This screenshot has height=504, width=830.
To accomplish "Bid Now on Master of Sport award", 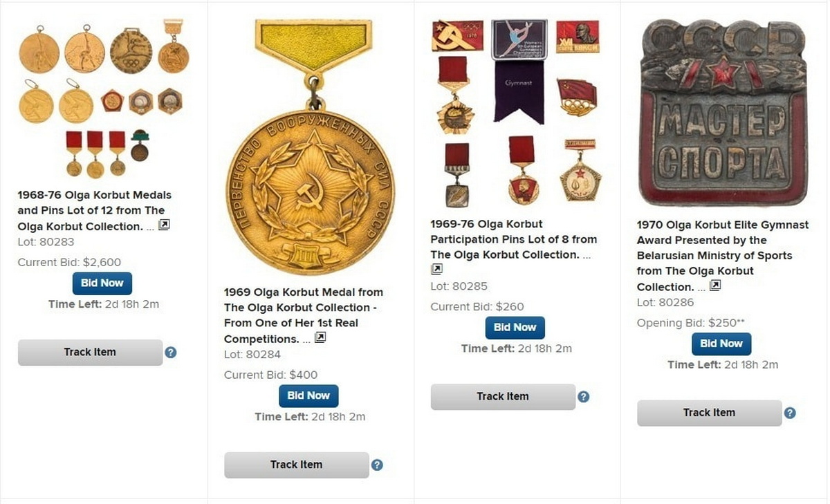I will point(721,344).
